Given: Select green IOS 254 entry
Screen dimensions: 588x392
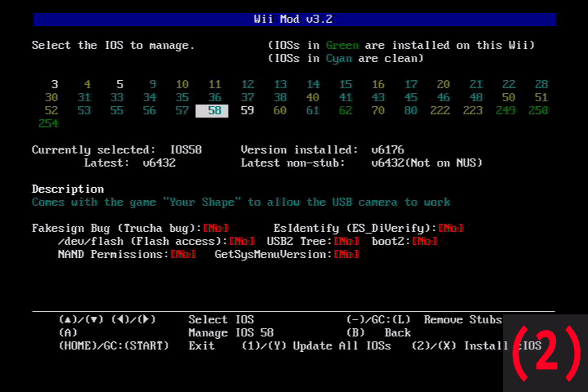Looking at the screenshot, I should (49, 124).
